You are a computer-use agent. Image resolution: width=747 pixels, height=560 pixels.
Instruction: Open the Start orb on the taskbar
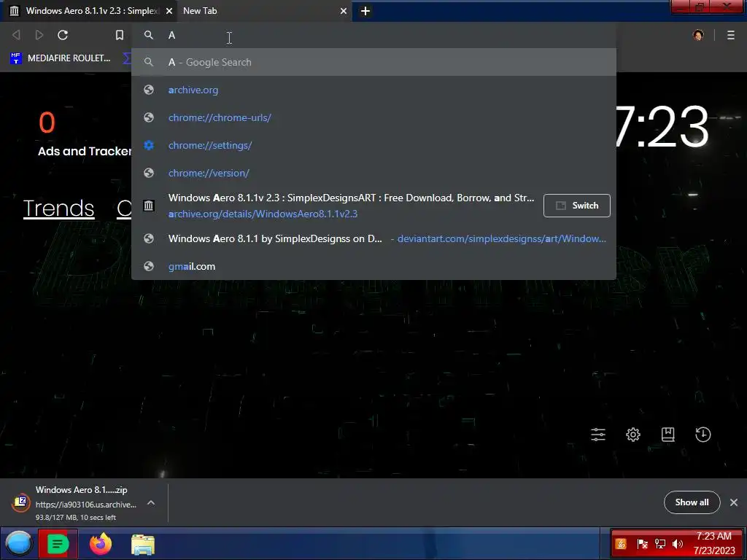click(19, 543)
